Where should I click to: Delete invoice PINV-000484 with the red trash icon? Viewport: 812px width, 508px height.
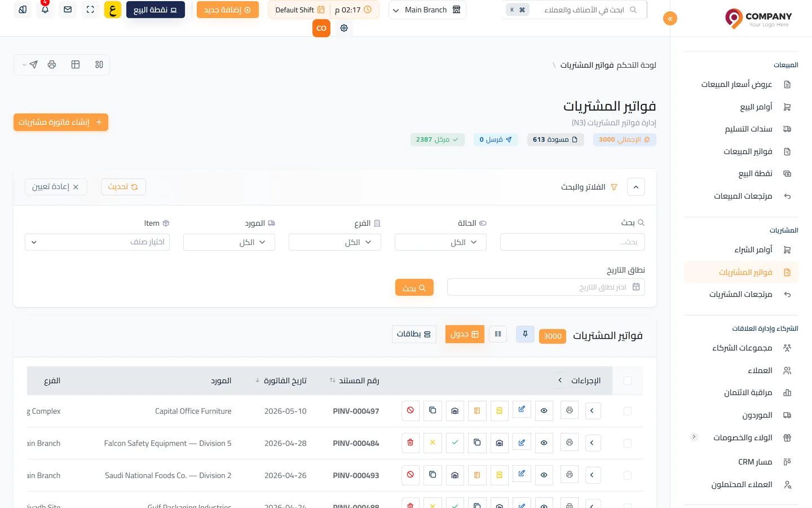coord(411,443)
